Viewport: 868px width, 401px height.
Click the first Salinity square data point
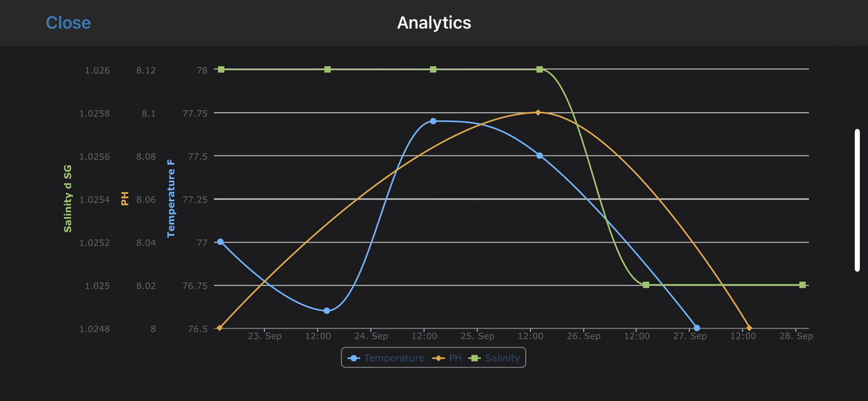pos(221,69)
